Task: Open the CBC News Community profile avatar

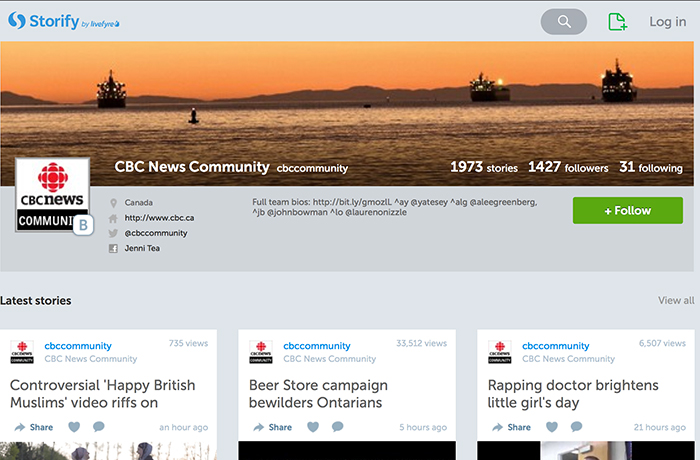Action: point(53,194)
